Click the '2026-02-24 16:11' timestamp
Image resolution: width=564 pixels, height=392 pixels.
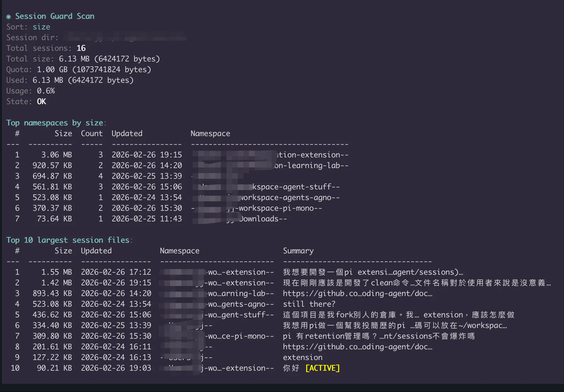116,347
